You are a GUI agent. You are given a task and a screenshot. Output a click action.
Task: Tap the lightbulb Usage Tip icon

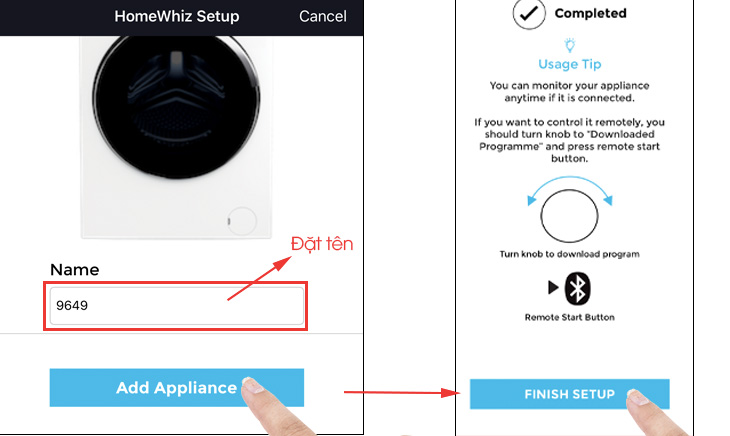[570, 45]
